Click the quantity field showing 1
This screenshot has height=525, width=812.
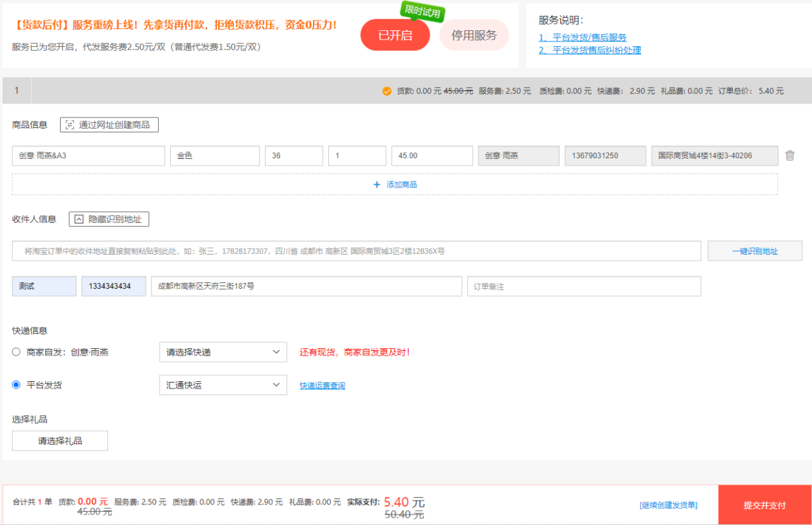point(357,156)
